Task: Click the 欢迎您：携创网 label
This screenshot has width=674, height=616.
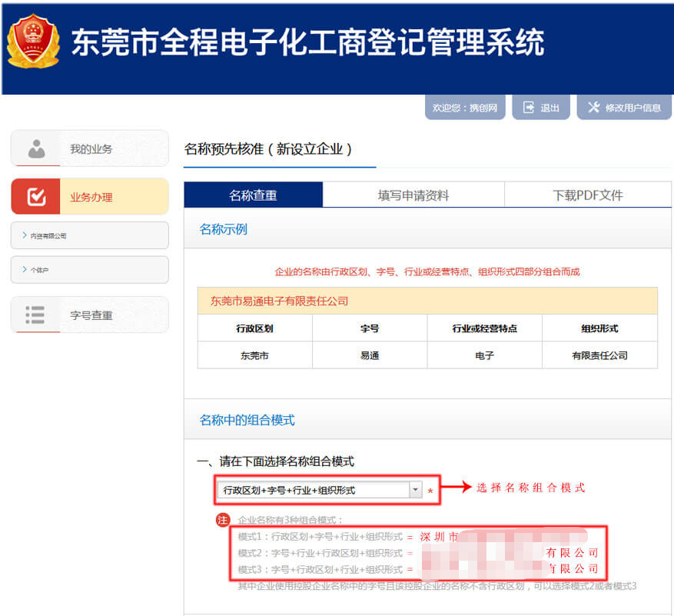Action: [464, 107]
